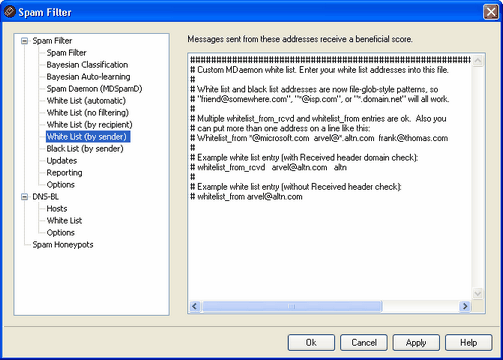Open White List (no filtering)
Viewport: 503px width, 360px height.
(88, 113)
